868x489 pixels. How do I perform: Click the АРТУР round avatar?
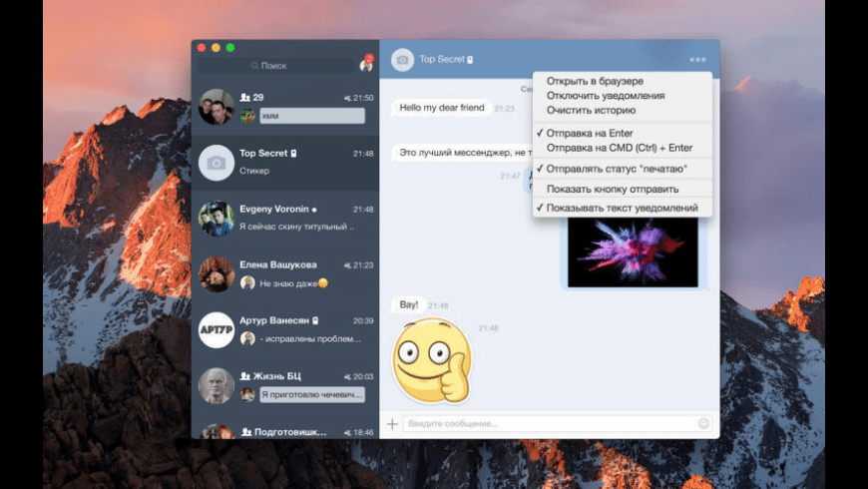(x=216, y=330)
